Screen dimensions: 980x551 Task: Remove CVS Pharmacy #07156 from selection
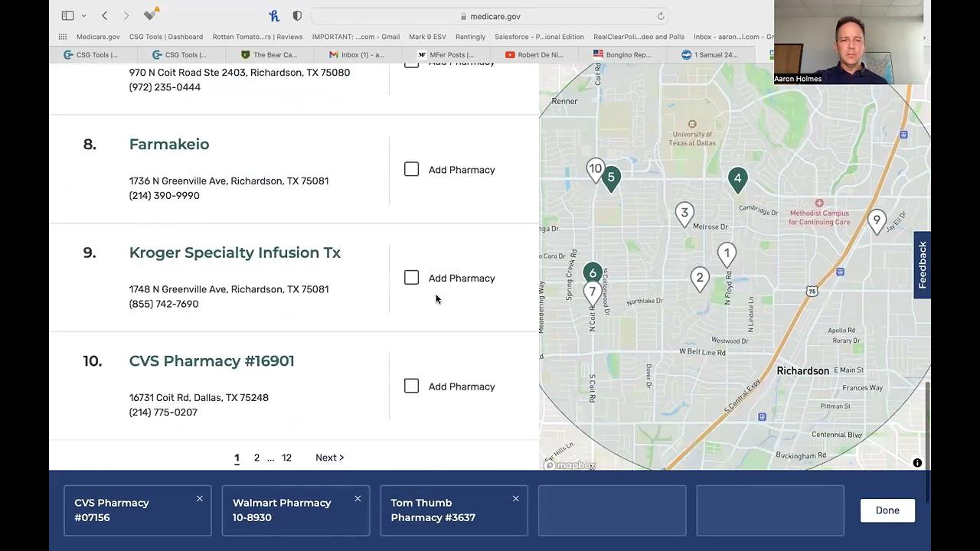pos(199,499)
